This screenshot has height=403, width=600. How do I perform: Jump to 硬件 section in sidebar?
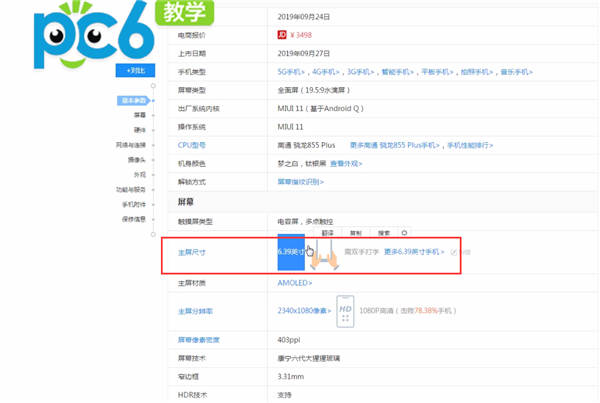(x=140, y=130)
